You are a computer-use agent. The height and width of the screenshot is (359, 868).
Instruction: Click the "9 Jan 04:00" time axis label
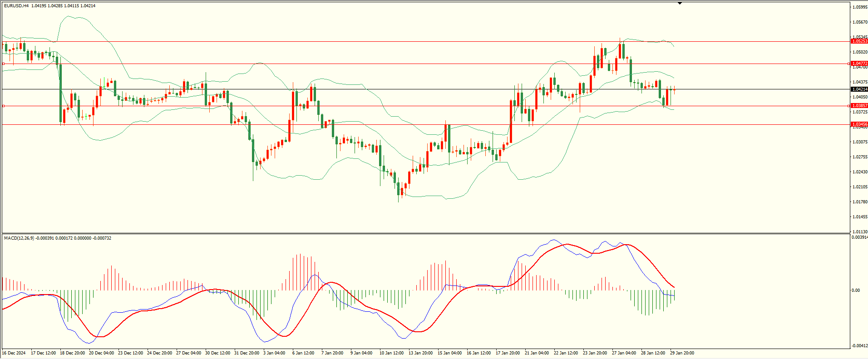pyautogui.click(x=362, y=353)
